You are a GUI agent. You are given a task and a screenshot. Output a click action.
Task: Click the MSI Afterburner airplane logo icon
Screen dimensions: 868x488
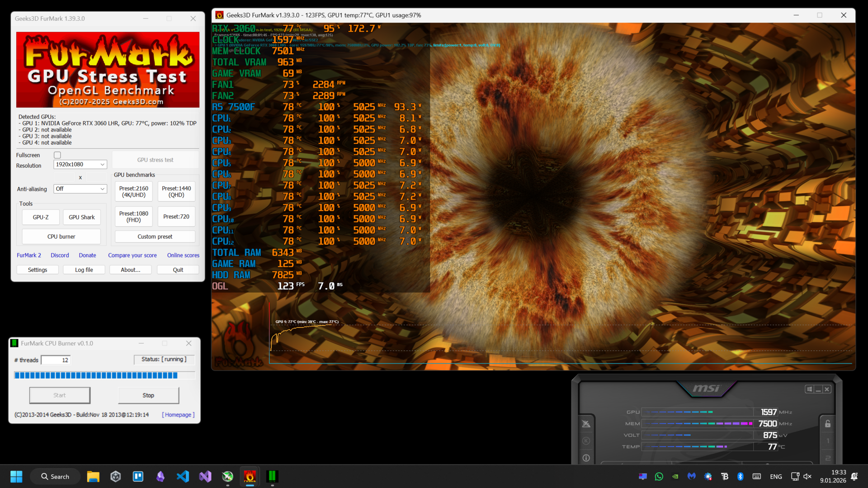click(586, 424)
